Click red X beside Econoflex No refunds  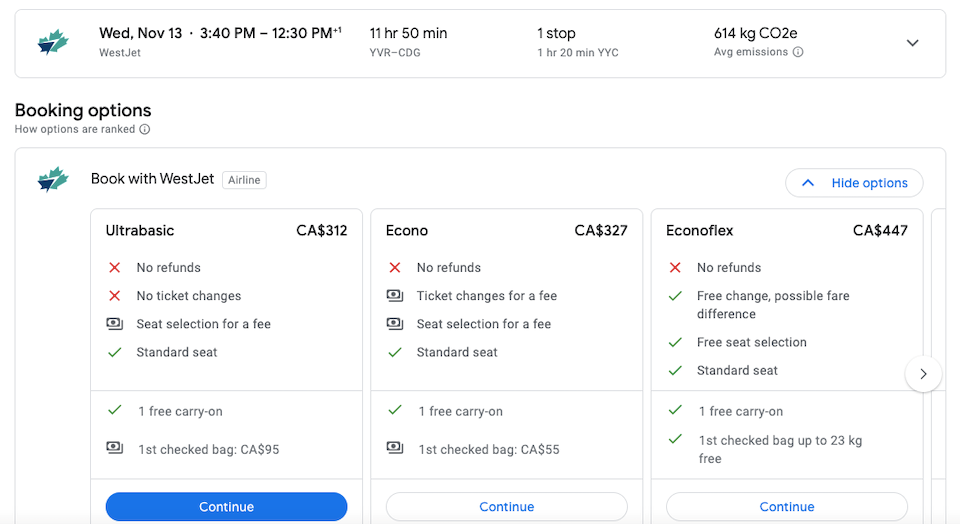[x=675, y=268]
